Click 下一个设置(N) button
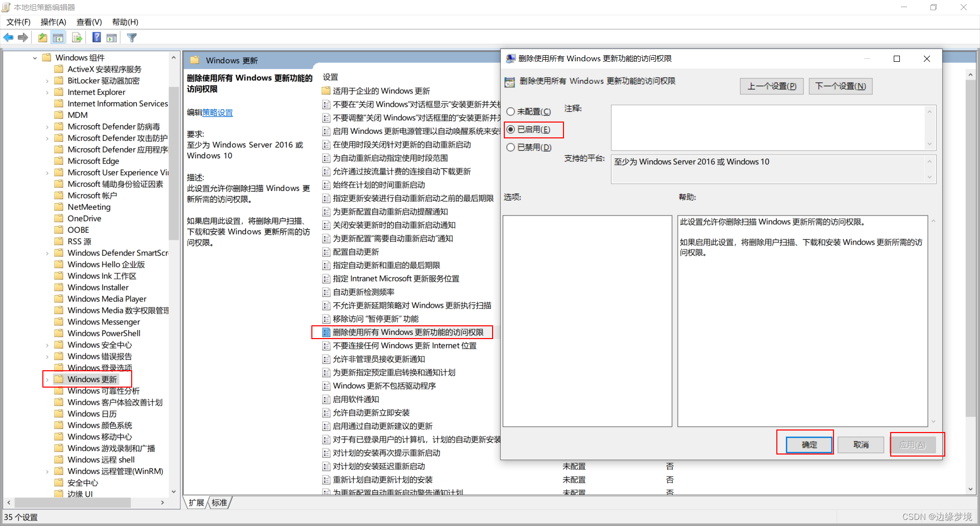Viewport: 980px width, 526px height. pos(840,86)
